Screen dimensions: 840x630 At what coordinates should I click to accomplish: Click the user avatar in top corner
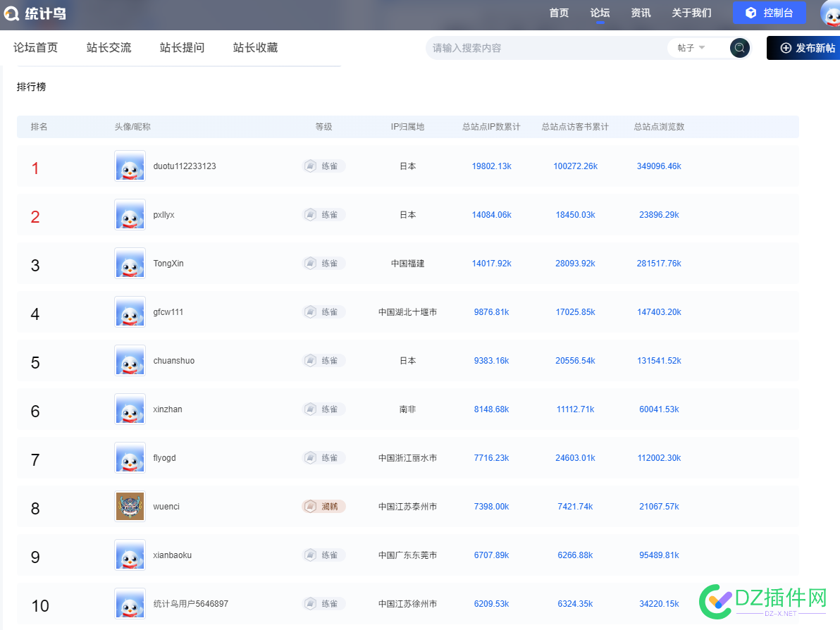point(830,13)
